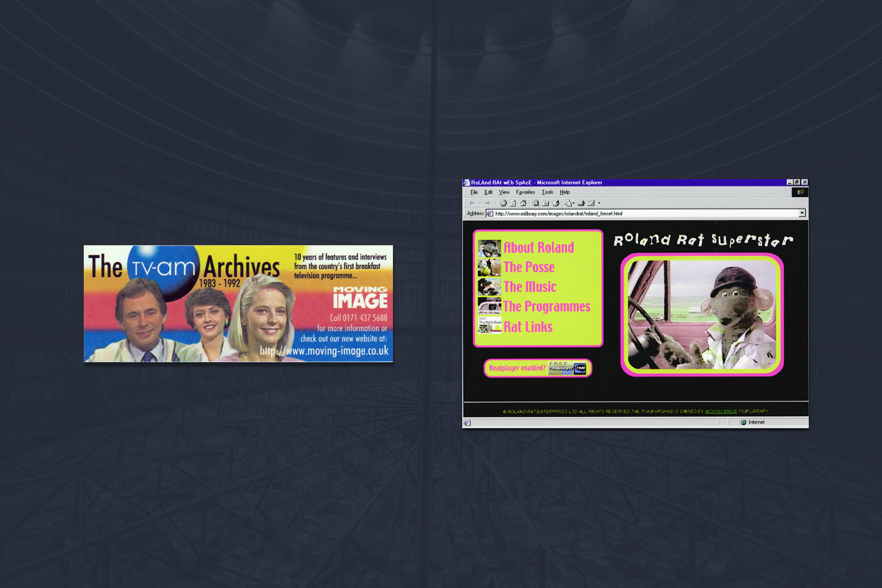Click the Roland Rat Superstar heading

(x=703, y=240)
